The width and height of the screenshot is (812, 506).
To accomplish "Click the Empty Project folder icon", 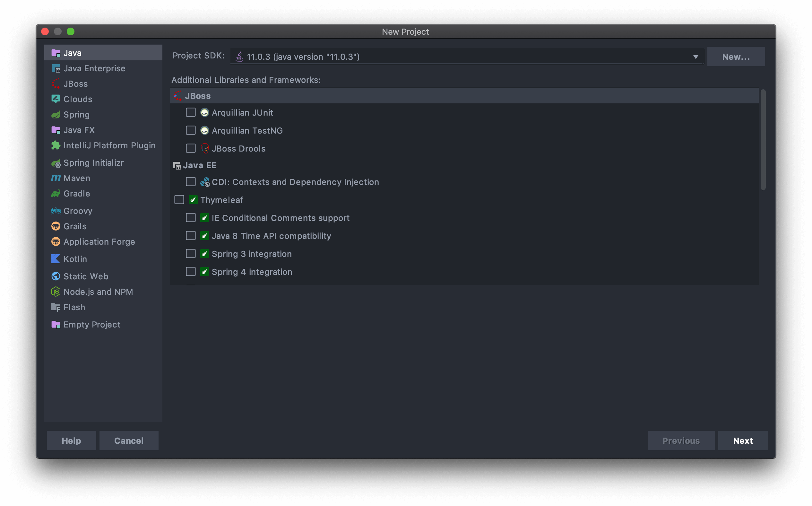I will [56, 325].
